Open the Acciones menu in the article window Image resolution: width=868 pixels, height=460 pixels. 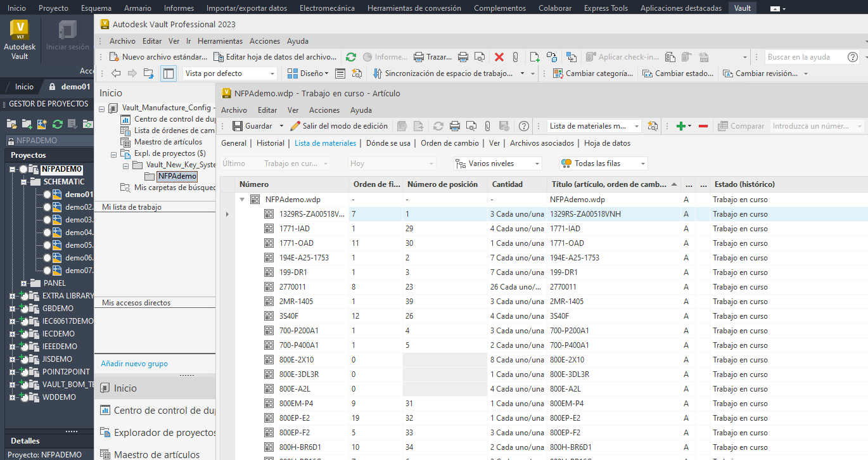324,110
